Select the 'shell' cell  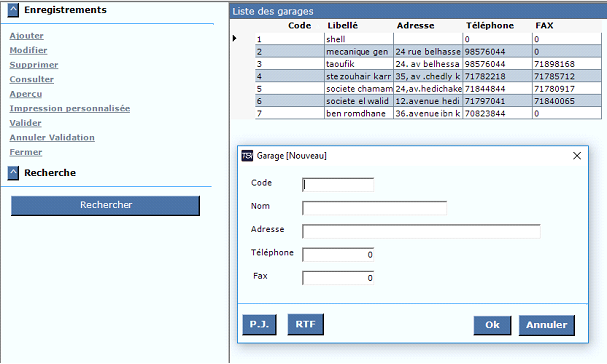[x=359, y=39]
